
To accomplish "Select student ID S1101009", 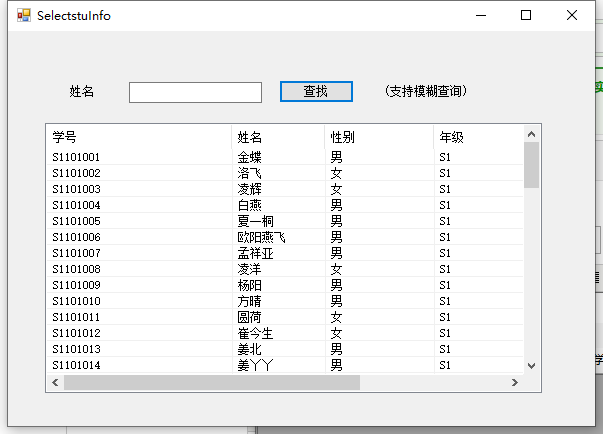I will coord(76,285).
